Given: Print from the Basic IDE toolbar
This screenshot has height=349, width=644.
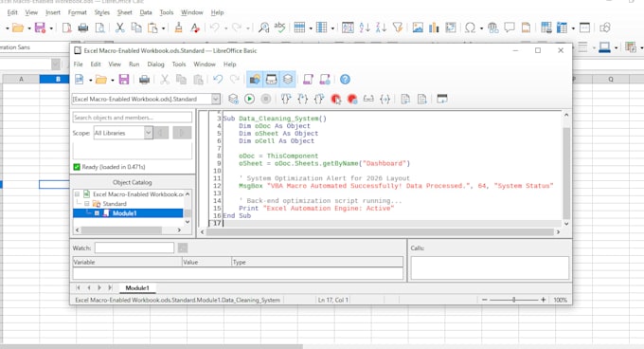Looking at the screenshot, I should coord(144,80).
